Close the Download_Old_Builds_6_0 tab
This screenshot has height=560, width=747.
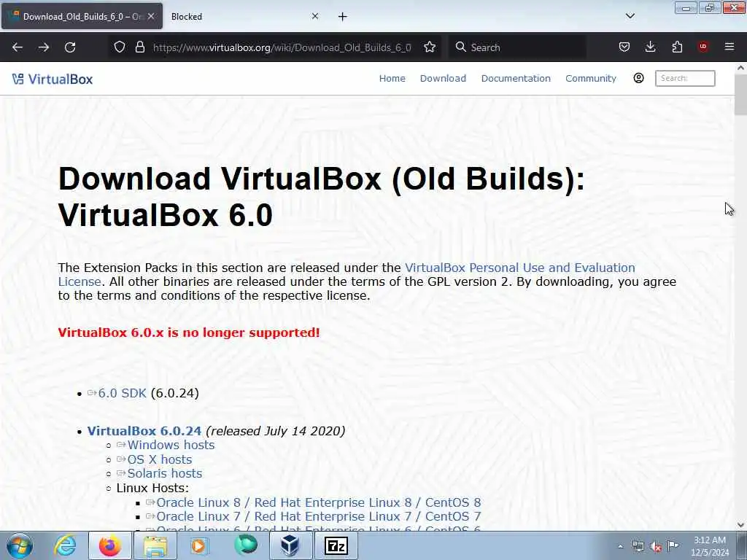tap(151, 16)
